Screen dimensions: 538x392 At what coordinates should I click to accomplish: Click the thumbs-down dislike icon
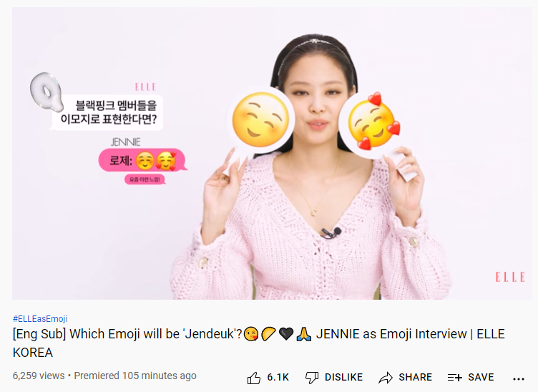tap(312, 378)
